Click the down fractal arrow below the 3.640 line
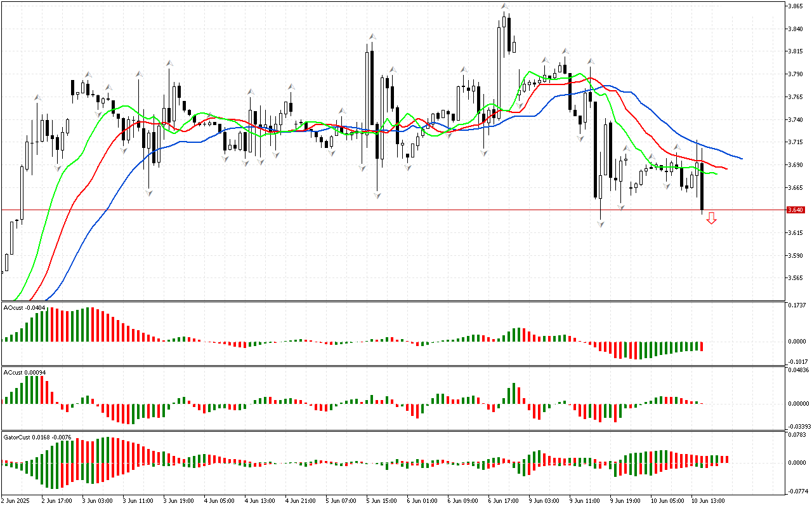 [x=601, y=224]
